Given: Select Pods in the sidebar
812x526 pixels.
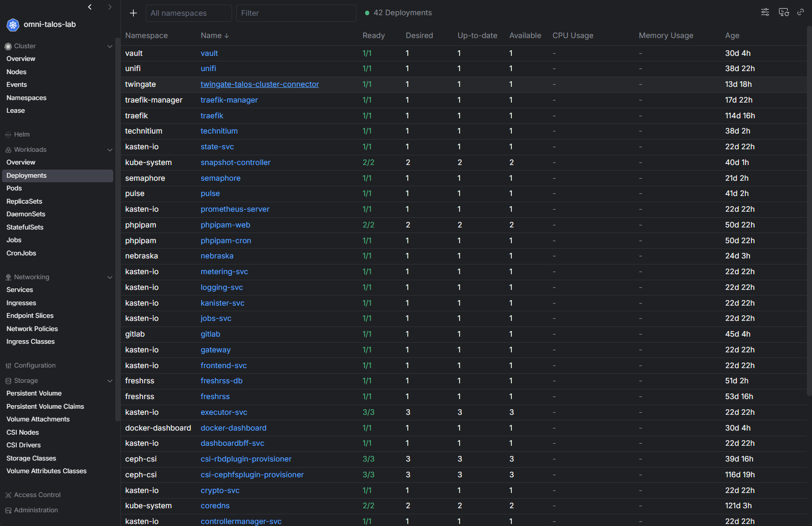Looking at the screenshot, I should tap(14, 188).
